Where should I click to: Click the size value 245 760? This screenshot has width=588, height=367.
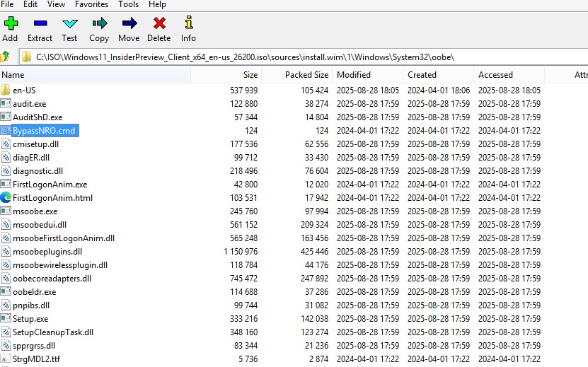pos(243,211)
